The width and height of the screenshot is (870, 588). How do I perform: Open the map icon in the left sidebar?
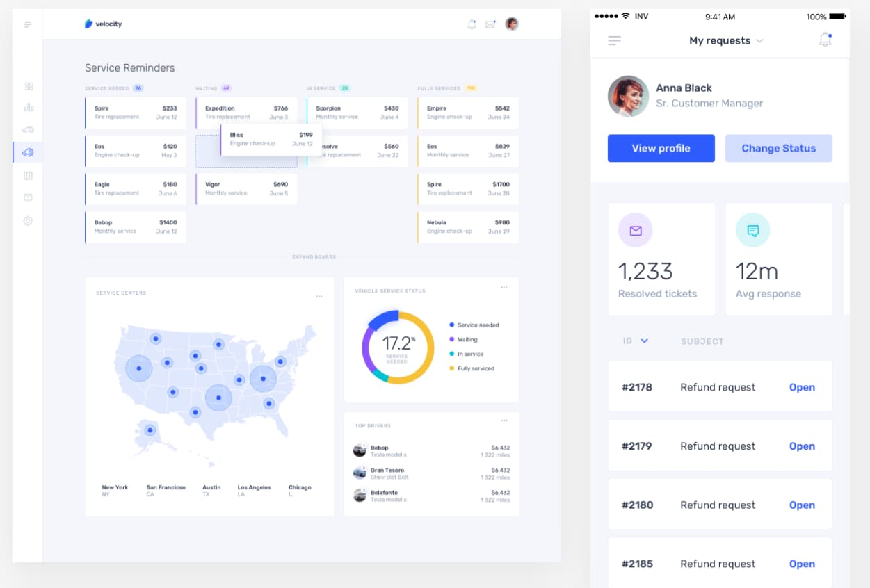point(28,175)
